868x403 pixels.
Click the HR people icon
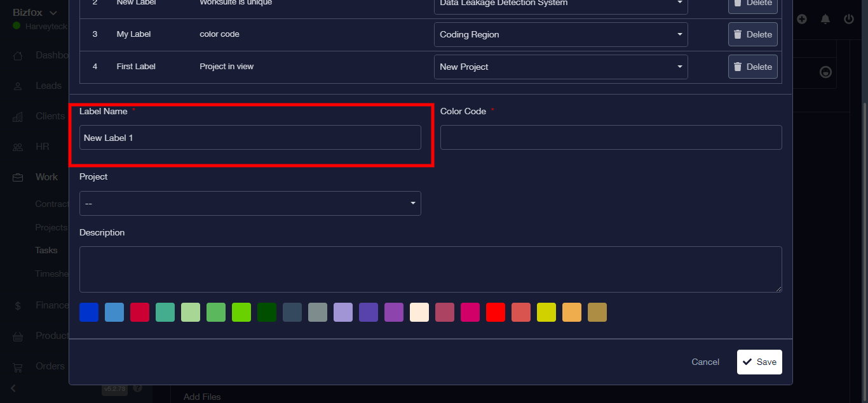(x=18, y=147)
